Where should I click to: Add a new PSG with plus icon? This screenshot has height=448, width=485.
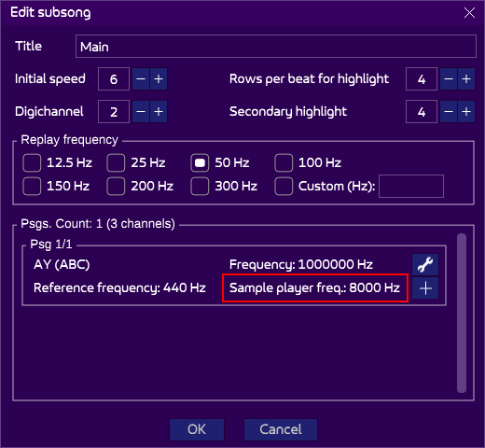click(425, 288)
